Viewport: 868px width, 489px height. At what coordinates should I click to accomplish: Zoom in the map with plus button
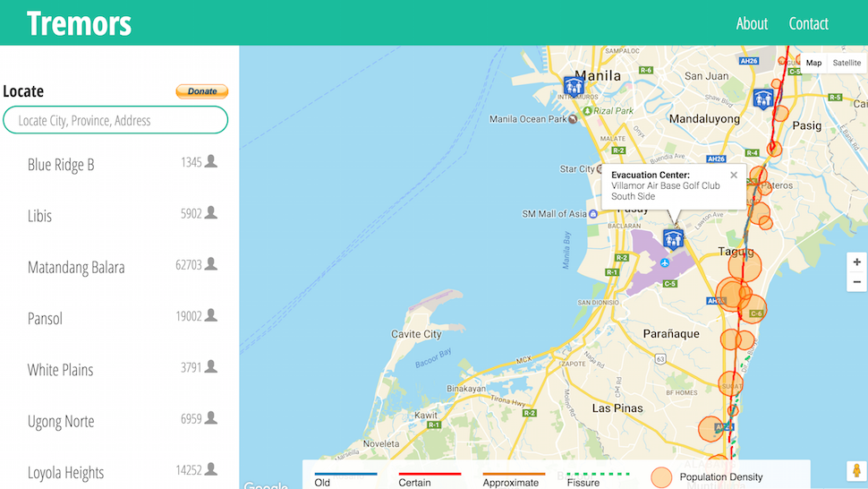[x=856, y=262]
